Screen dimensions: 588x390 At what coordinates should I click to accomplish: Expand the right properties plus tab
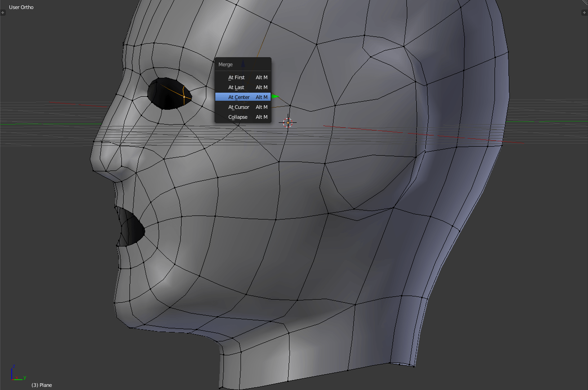coord(585,13)
